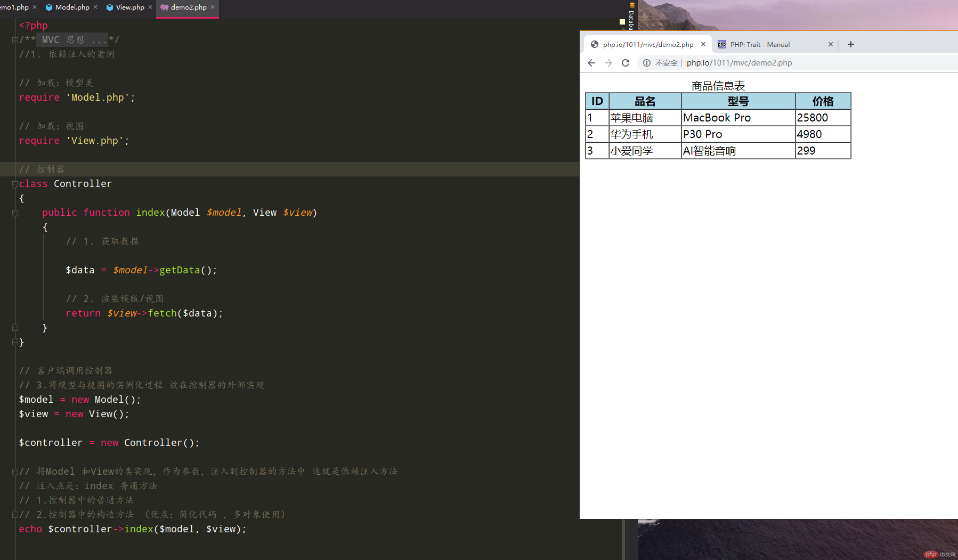The width and height of the screenshot is (958, 560).
Task: Click fold end marker at 构造方法 comment
Action: tap(15, 515)
